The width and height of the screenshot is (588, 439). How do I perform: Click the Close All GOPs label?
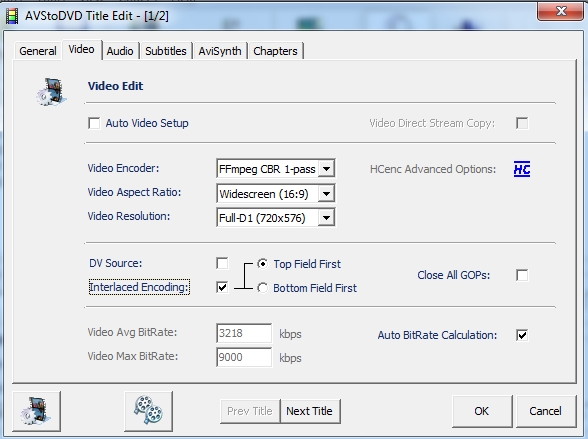(454, 275)
